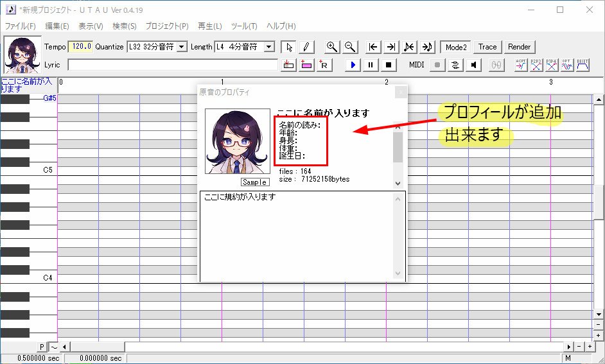Click the Render button
Image resolution: width=605 pixels, height=364 pixels.
click(520, 47)
